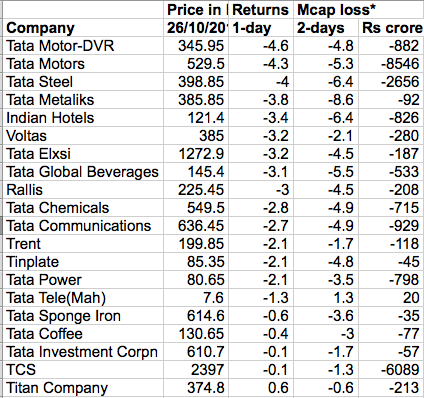Screen dimensions: 424x398
Task: Click the Rallis company cell
Action: coord(83,190)
